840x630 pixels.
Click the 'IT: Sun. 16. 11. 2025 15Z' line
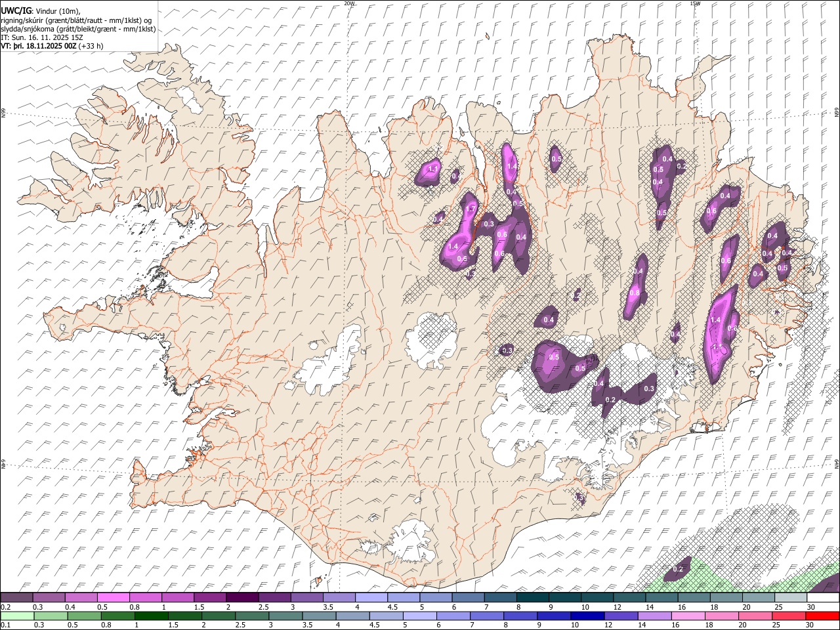[x=42, y=38]
